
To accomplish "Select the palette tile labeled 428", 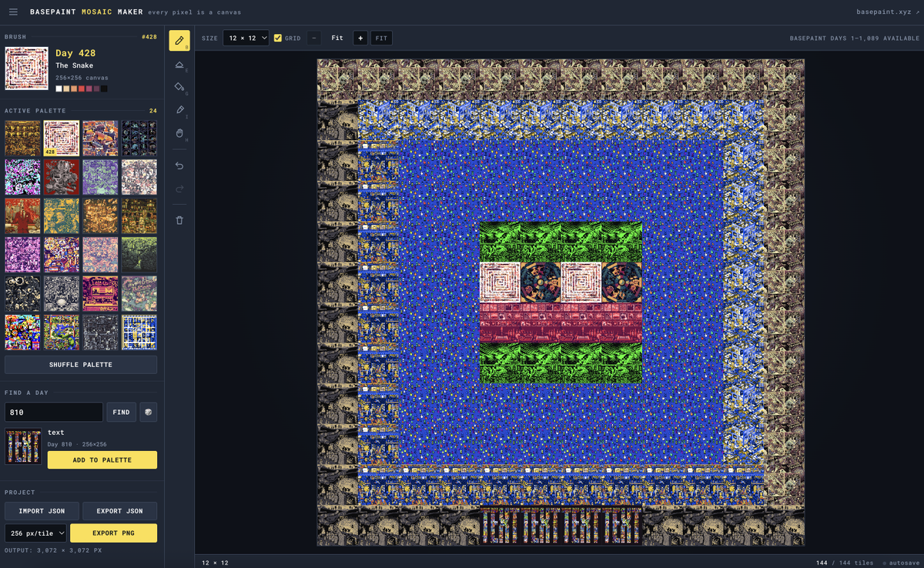I will click(x=62, y=138).
